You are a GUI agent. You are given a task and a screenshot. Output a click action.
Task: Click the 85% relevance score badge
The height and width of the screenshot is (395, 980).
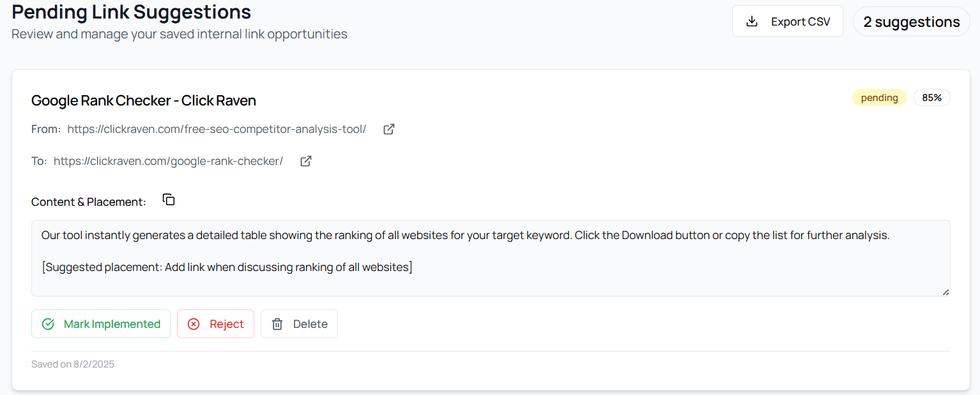932,98
